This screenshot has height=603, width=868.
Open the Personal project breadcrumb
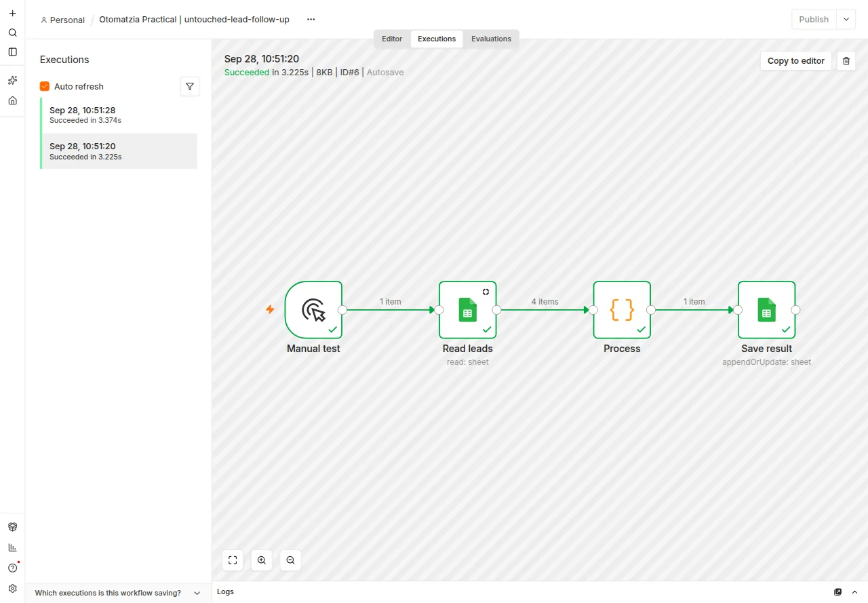[62, 20]
